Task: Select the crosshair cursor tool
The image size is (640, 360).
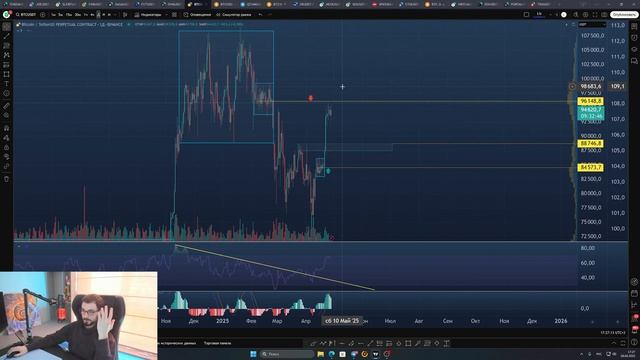Action: pos(7,27)
